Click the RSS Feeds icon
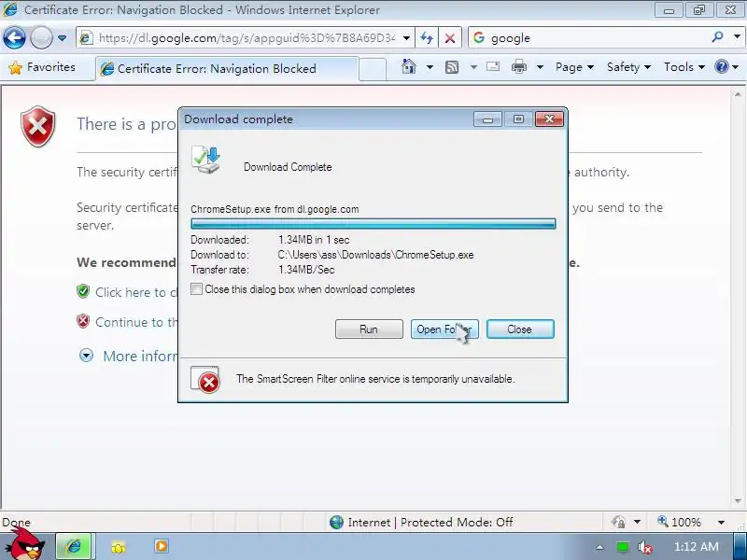 click(x=452, y=67)
